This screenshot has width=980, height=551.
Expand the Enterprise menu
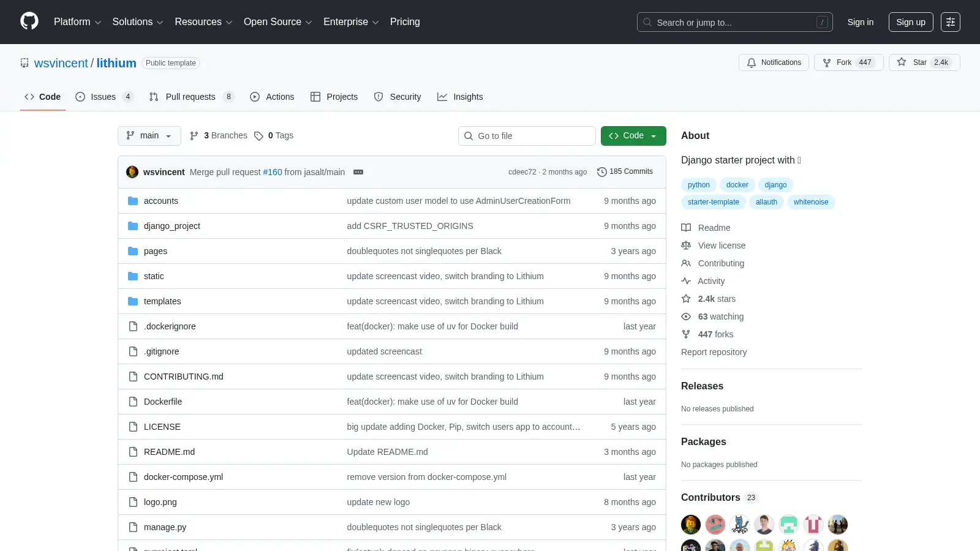(x=351, y=22)
